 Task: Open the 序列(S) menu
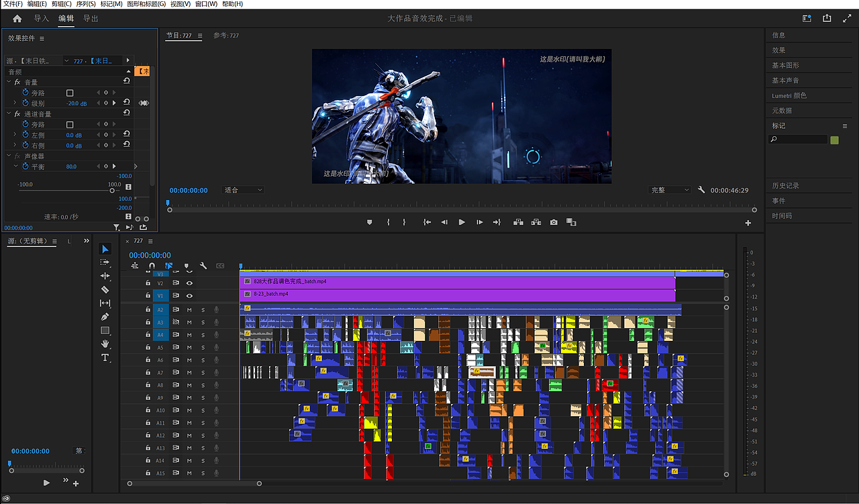pos(87,4)
